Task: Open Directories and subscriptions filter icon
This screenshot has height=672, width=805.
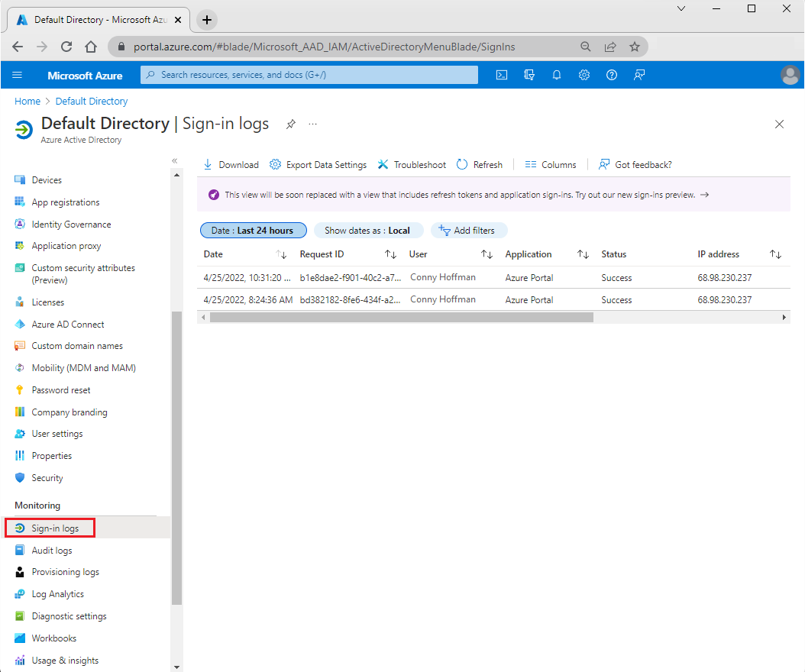Action: click(x=529, y=75)
